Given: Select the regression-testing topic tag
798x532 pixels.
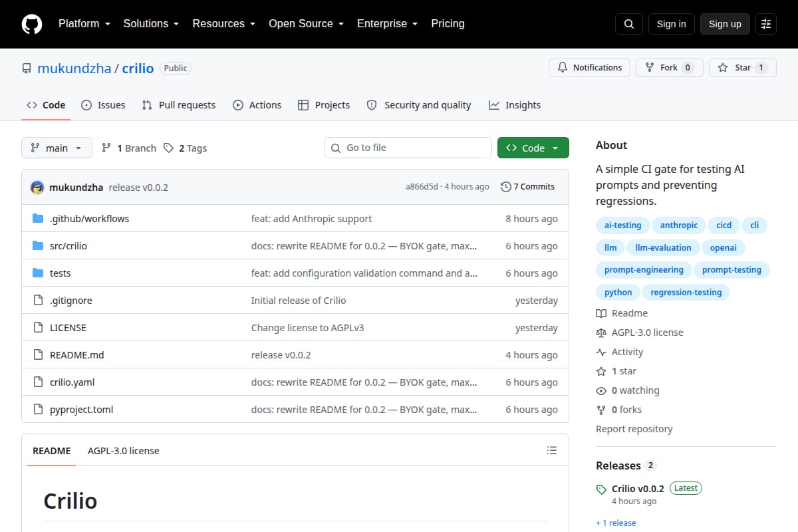Looking at the screenshot, I should [686, 293].
